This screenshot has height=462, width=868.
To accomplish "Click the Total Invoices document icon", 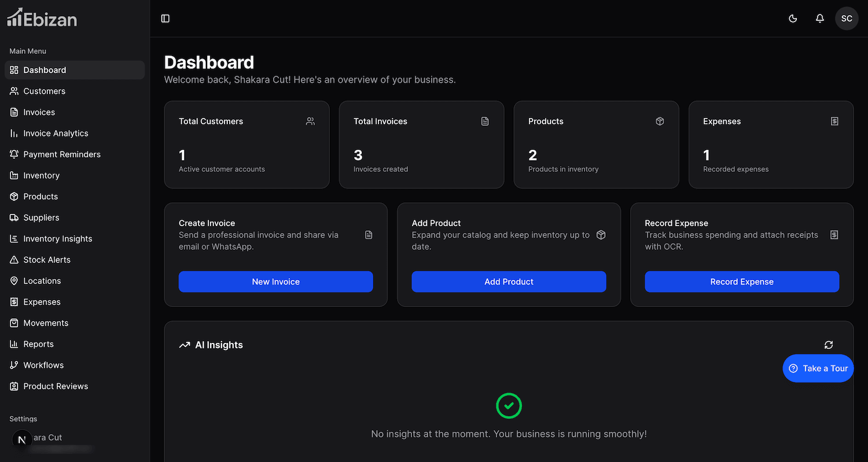I will [x=485, y=121].
